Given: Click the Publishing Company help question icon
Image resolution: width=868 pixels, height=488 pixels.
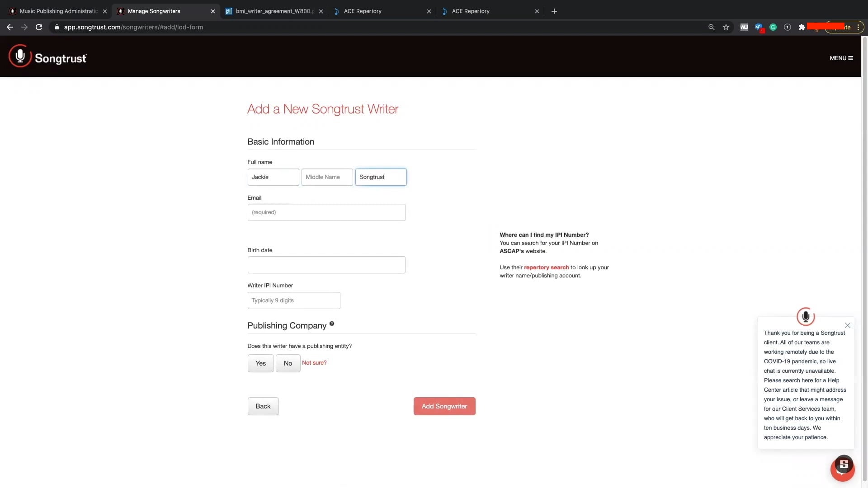Looking at the screenshot, I should tap(332, 324).
